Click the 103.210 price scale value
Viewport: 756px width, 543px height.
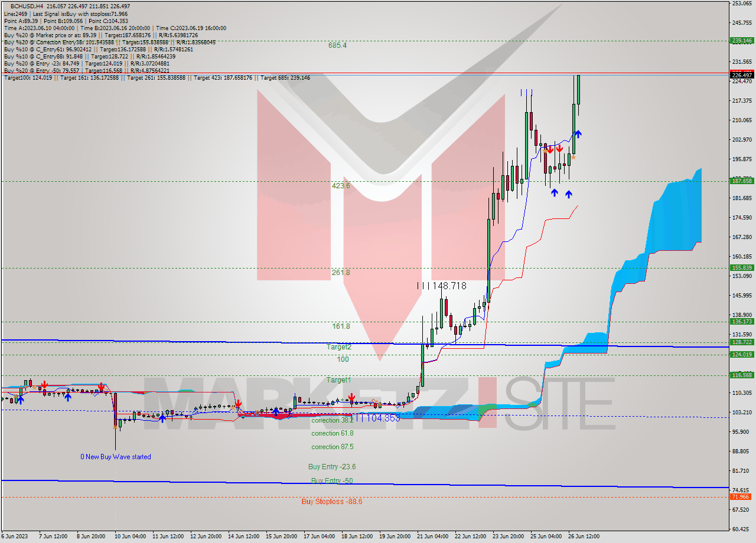pos(742,412)
